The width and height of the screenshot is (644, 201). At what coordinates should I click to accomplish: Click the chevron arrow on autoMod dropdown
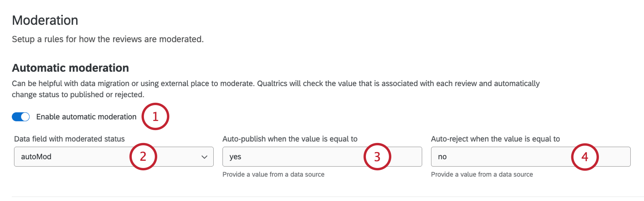point(205,157)
